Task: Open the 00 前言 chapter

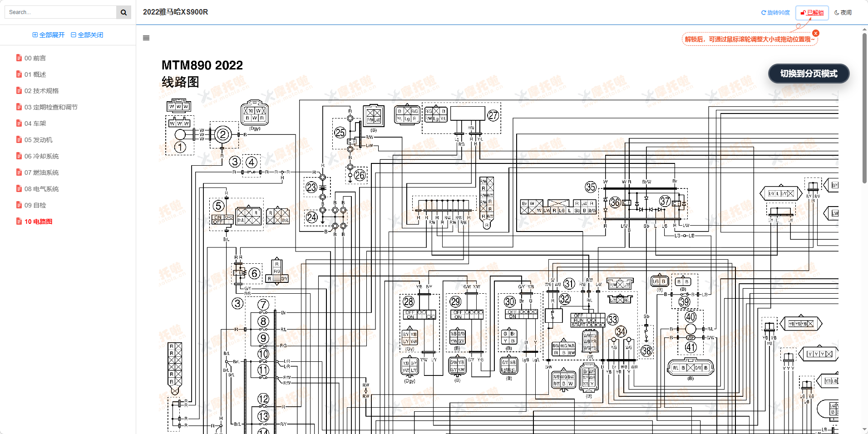Action: [x=35, y=58]
